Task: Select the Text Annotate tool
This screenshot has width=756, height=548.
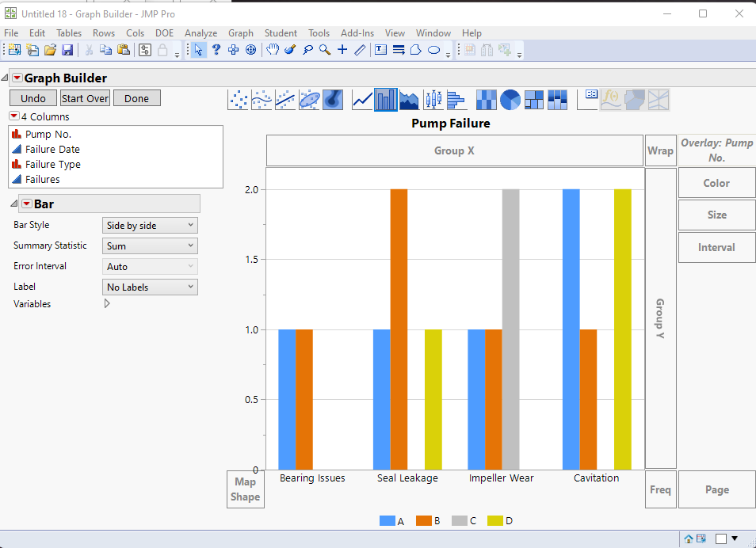Action: coord(380,50)
